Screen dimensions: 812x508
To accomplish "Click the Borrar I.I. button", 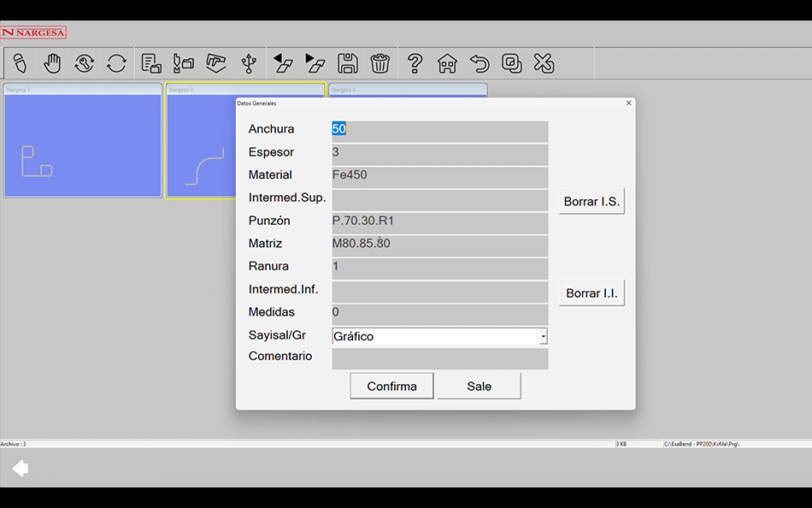I will point(591,293).
